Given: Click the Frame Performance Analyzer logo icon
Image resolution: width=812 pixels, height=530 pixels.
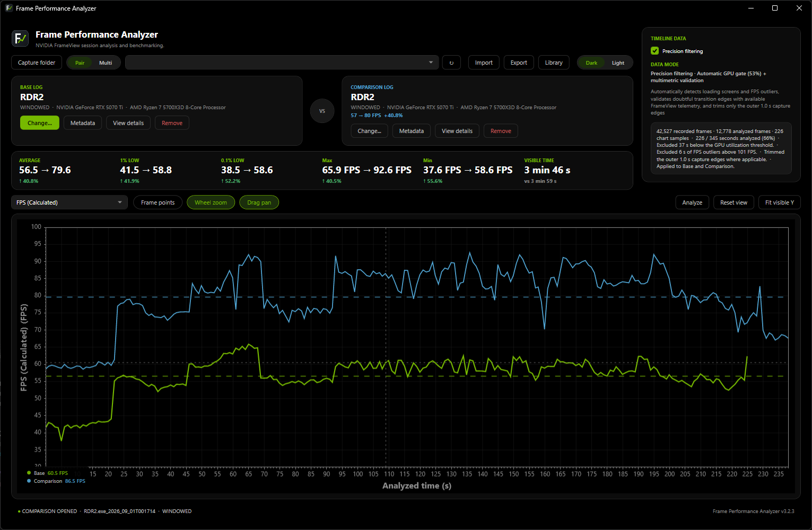Looking at the screenshot, I should tap(20, 38).
